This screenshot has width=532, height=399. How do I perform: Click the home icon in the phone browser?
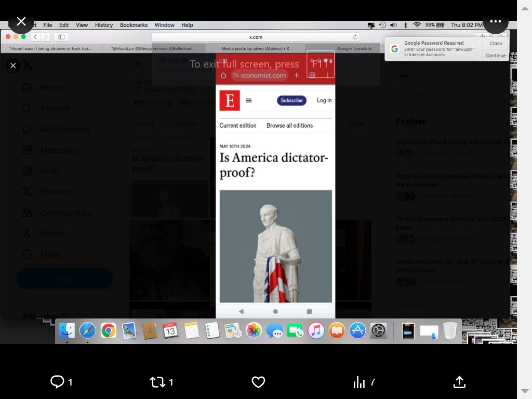pos(223,75)
